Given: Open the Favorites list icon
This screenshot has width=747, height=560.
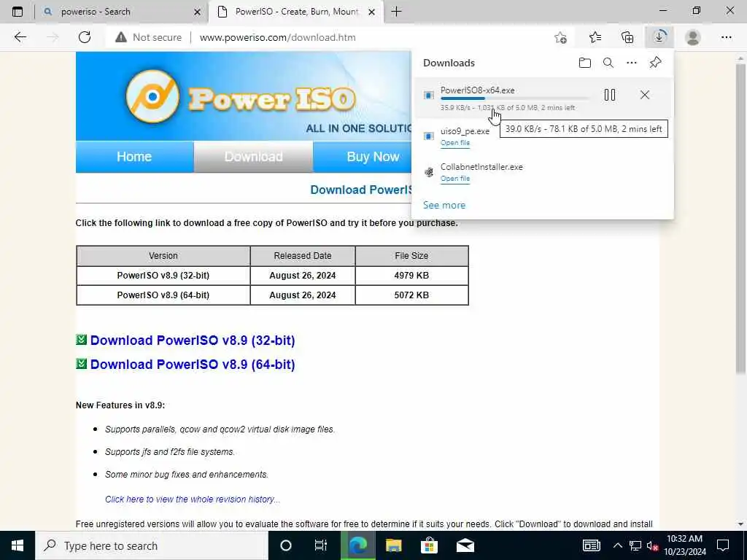Looking at the screenshot, I should point(595,37).
